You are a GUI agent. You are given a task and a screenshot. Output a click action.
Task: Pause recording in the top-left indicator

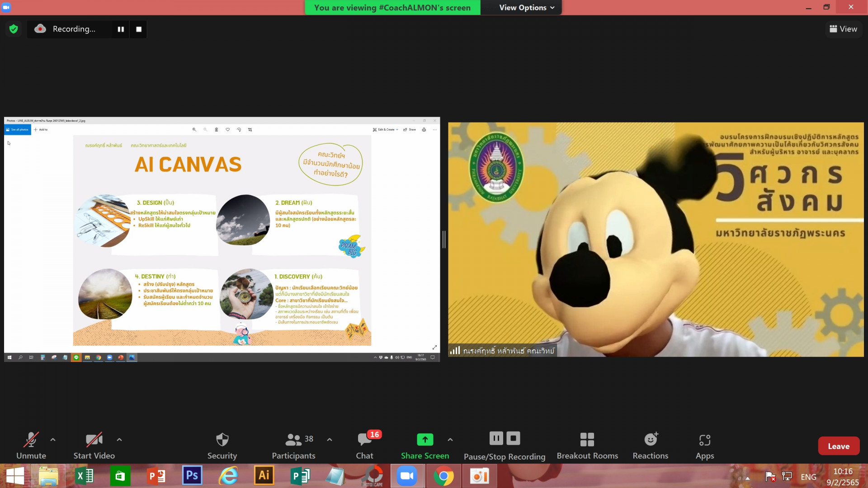pyautogui.click(x=121, y=29)
